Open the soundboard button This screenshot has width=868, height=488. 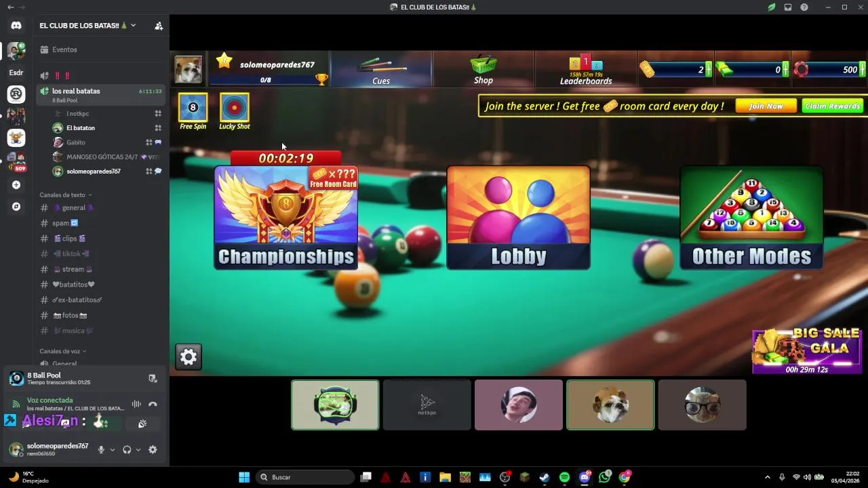coord(142,424)
